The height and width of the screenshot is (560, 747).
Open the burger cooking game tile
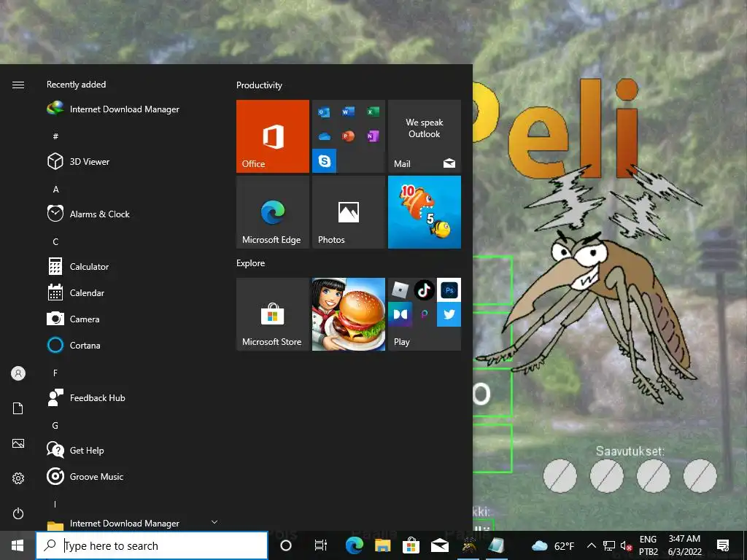(349, 314)
